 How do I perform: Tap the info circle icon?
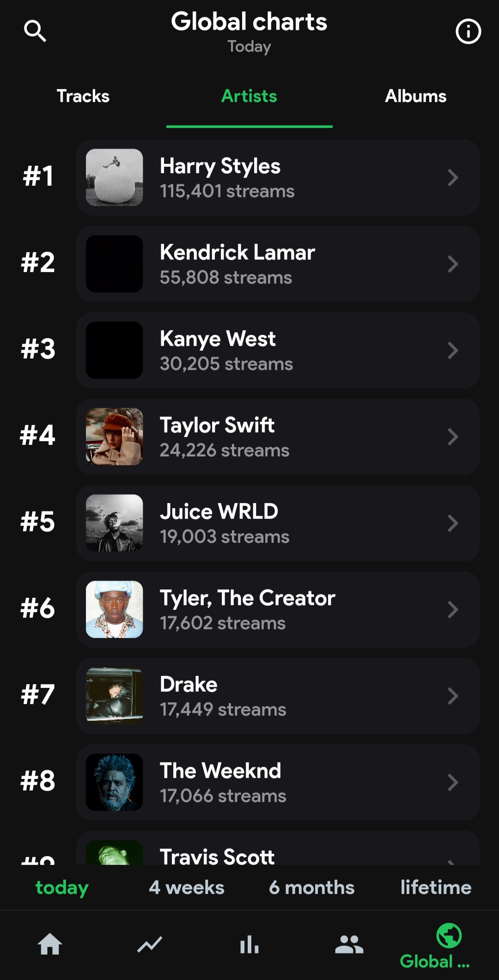click(468, 31)
